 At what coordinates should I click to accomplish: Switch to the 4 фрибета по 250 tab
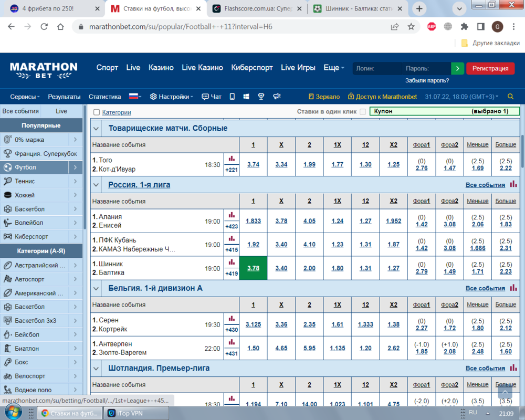point(52,9)
